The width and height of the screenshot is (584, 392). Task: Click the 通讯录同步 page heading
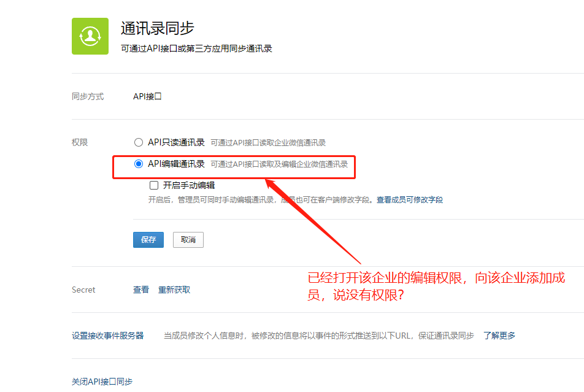(157, 28)
